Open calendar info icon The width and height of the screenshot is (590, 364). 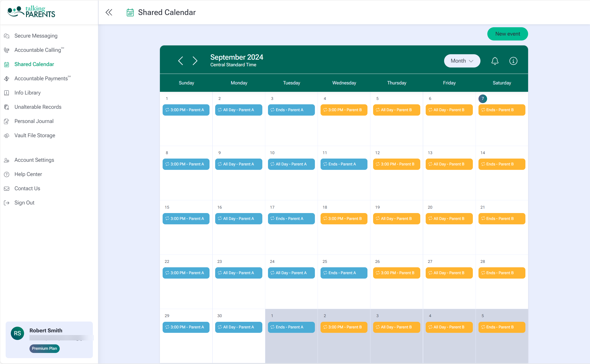coord(513,61)
